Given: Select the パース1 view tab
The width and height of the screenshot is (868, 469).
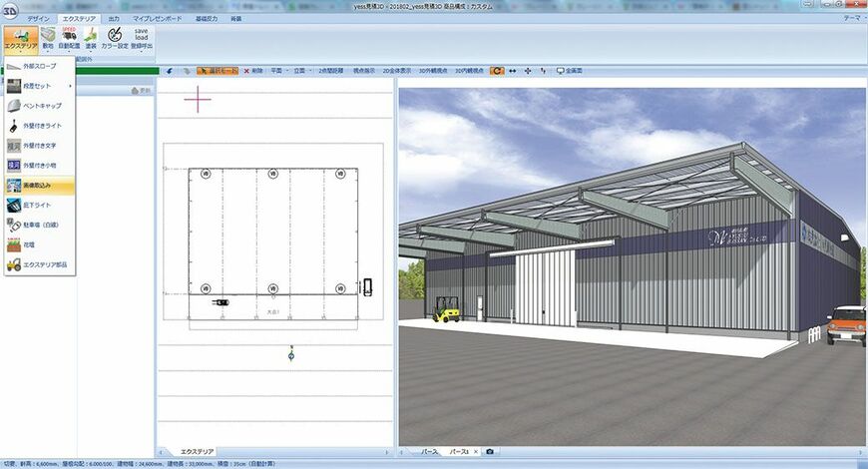Looking at the screenshot, I should [x=462, y=452].
